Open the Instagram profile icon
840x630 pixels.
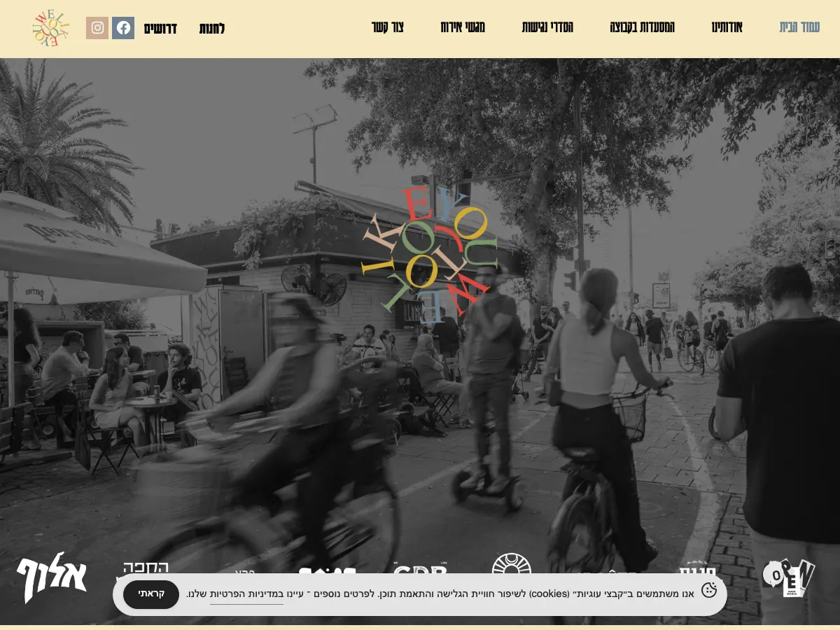pos(97,28)
